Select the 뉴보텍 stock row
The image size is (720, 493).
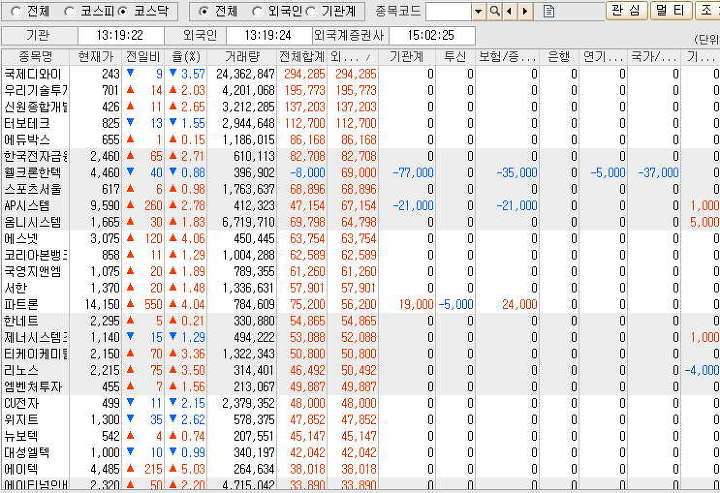[360, 436]
